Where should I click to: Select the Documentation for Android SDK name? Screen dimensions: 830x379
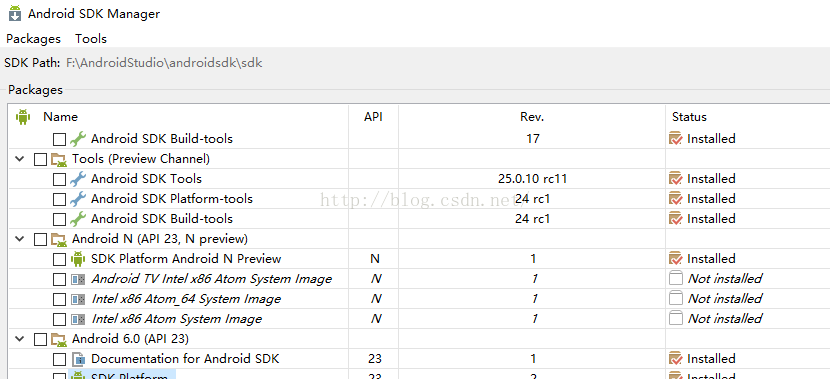(x=185, y=359)
